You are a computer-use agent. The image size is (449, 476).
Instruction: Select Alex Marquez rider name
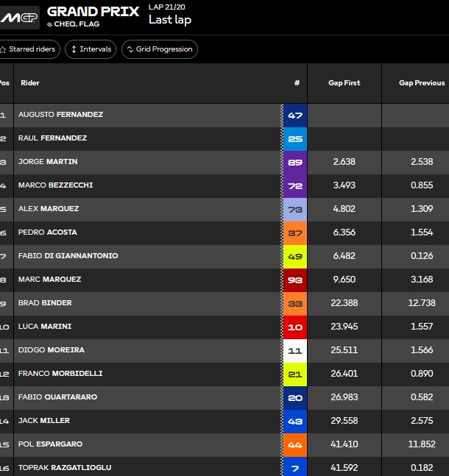(49, 208)
